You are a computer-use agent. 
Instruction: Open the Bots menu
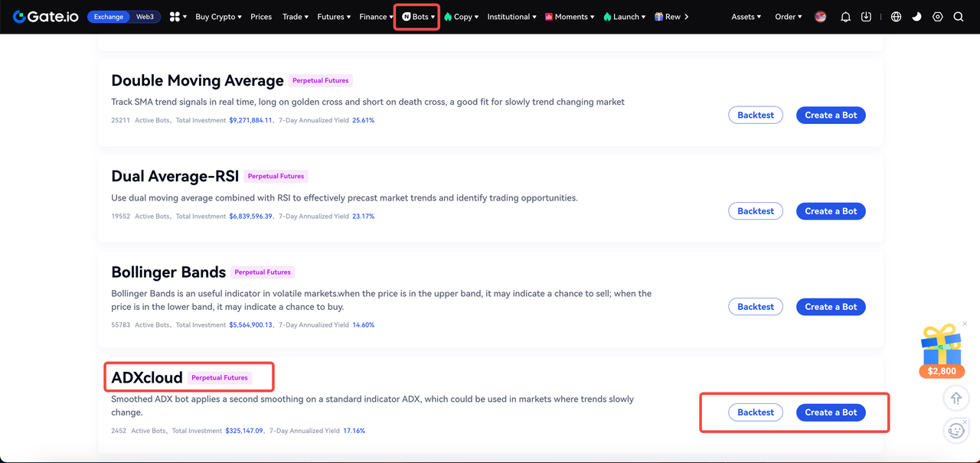[x=418, y=17]
